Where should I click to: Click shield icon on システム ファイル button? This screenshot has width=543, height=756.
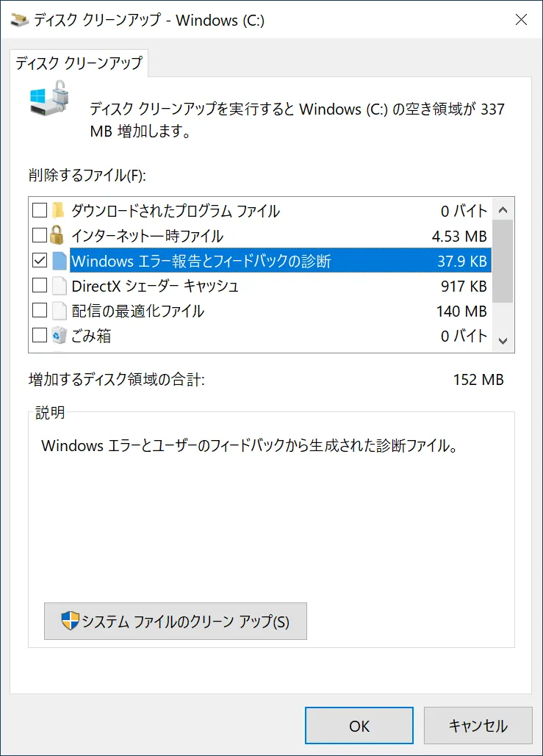point(70,621)
